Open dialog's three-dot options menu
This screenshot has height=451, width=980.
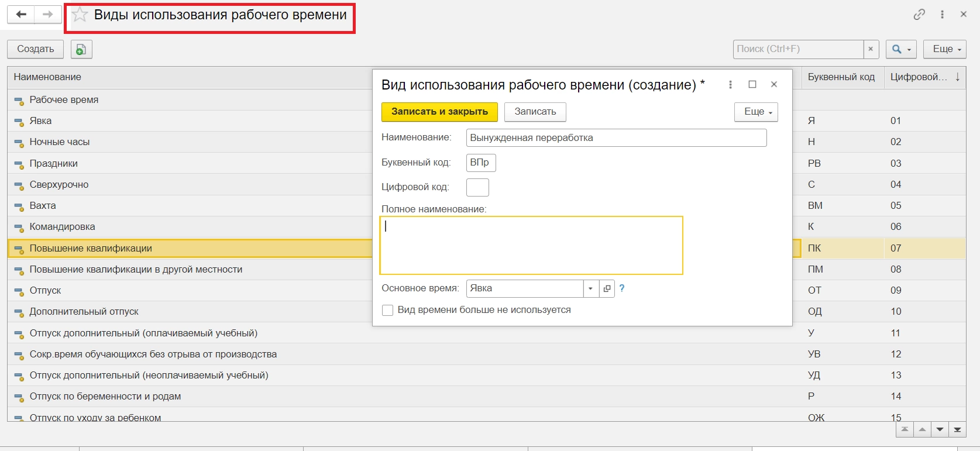coord(730,85)
